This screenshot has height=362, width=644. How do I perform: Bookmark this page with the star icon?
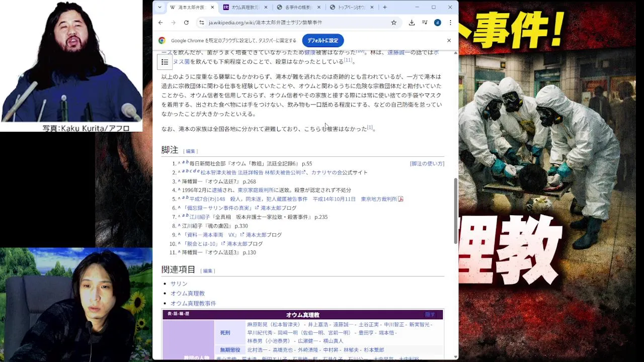tap(393, 23)
